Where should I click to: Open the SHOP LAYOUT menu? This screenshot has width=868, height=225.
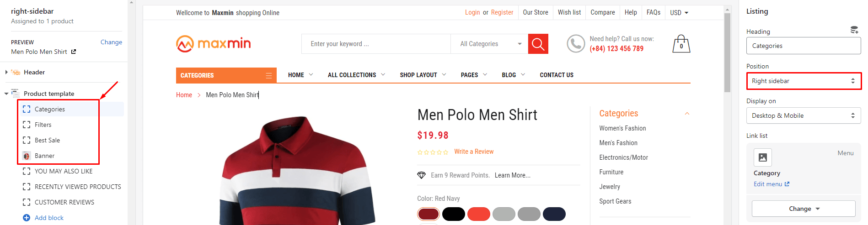[423, 75]
